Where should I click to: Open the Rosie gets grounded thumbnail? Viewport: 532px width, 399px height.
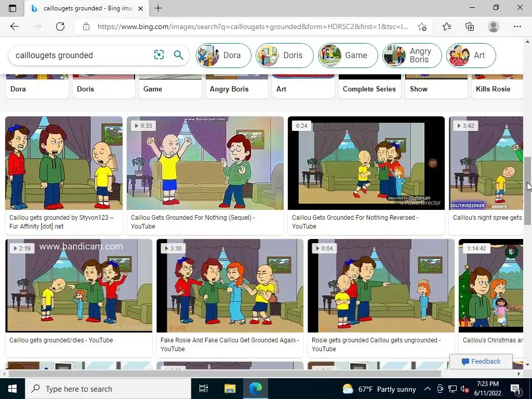[381, 286]
